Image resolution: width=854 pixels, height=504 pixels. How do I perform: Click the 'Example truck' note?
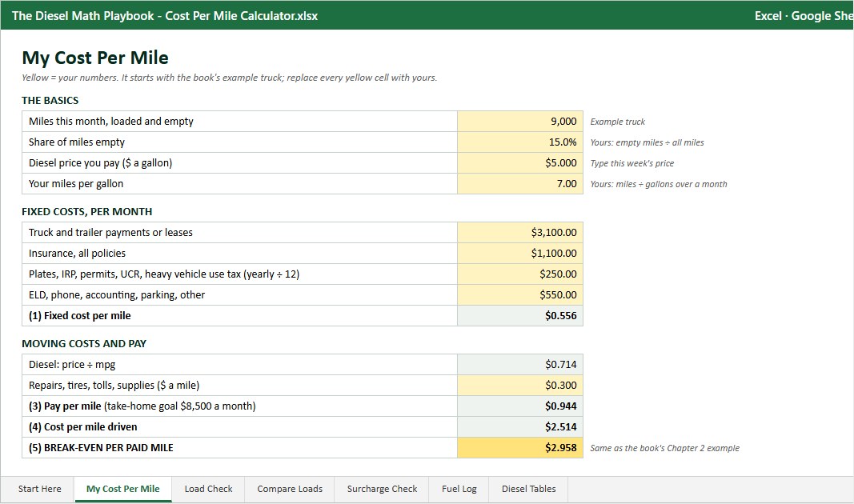pyautogui.click(x=618, y=122)
